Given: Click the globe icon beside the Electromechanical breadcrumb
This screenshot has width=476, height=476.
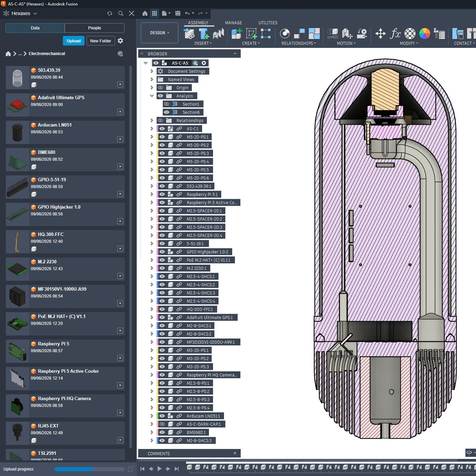Looking at the screenshot, I should (x=120, y=54).
